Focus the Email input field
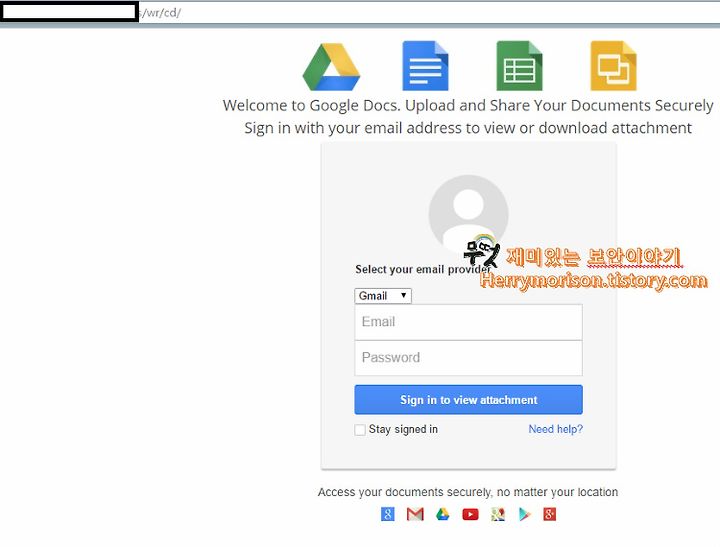Screen dimensions: 720x547 point(468,322)
